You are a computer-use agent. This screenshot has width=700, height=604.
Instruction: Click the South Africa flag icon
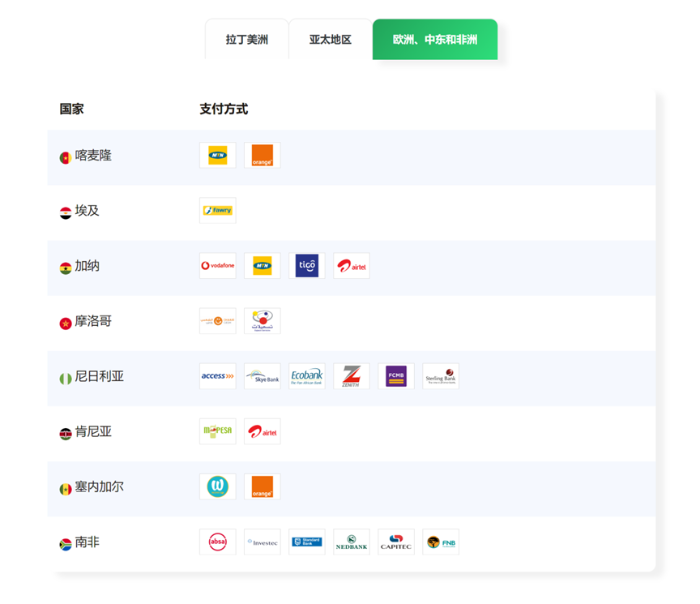click(66, 544)
